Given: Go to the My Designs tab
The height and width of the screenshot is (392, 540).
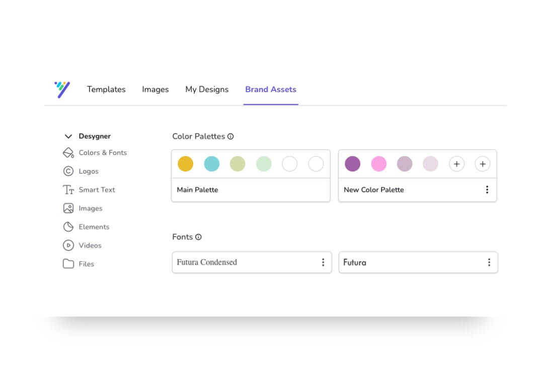Looking at the screenshot, I should coord(207,90).
